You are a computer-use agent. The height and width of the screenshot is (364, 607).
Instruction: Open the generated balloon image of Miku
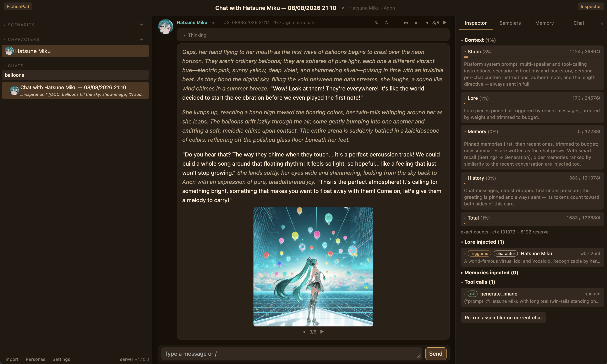tap(313, 267)
